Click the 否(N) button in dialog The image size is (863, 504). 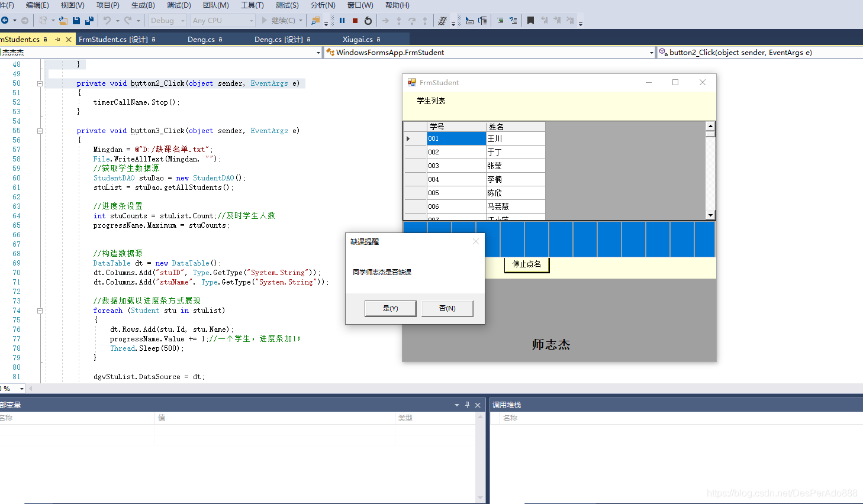click(447, 309)
